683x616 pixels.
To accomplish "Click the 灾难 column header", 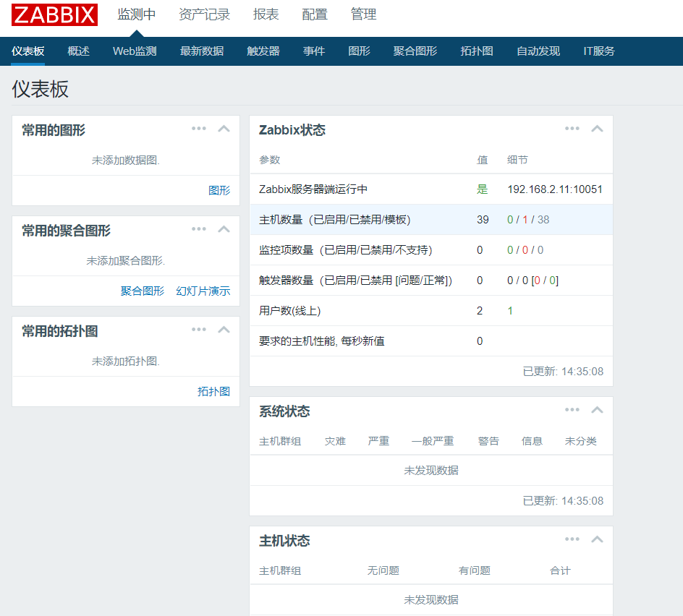I will (x=335, y=441).
